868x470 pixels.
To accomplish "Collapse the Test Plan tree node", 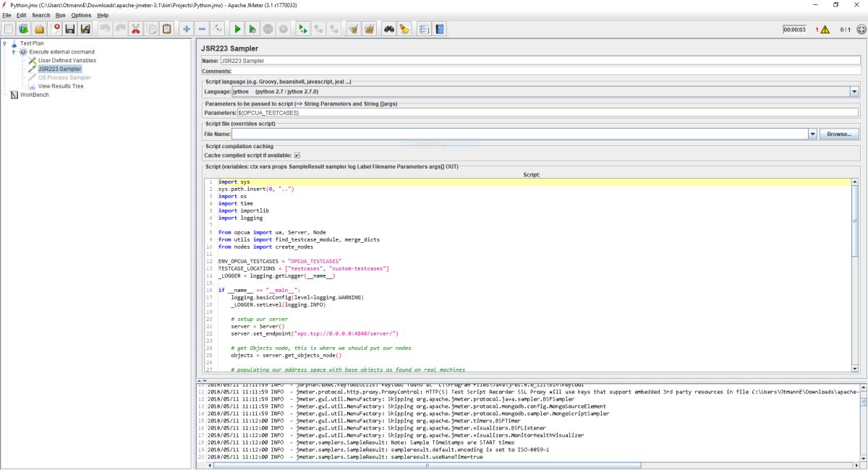I will coord(5,43).
